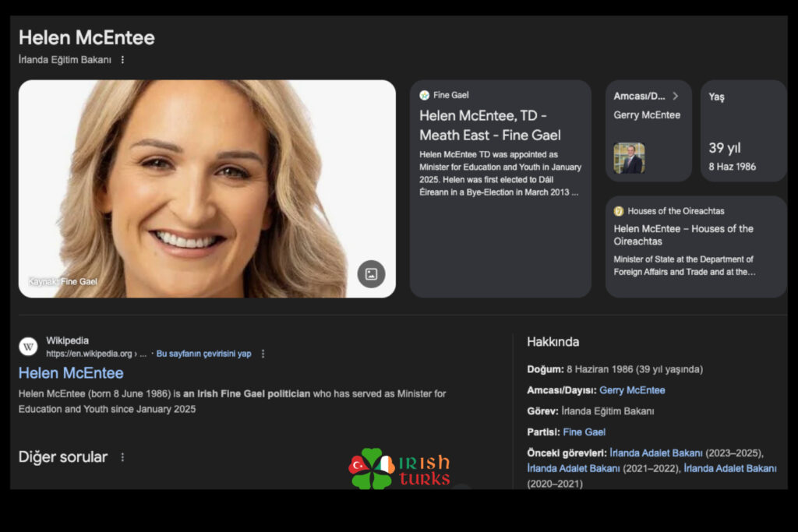This screenshot has height=532, width=798.
Task: Open the Helen McEntee Wikipedia result title
Action: (71, 373)
